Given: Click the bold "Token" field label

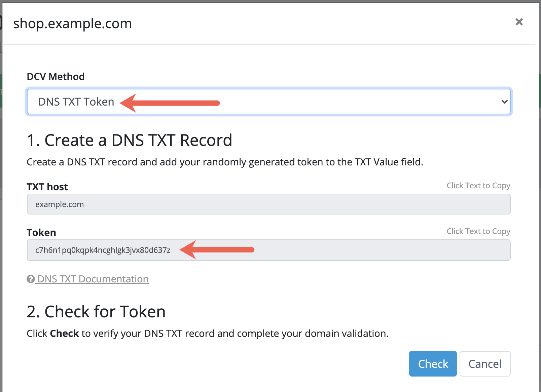Looking at the screenshot, I should click(x=41, y=233).
